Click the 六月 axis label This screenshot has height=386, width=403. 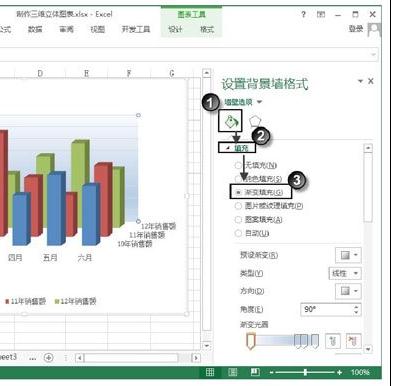pos(85,258)
